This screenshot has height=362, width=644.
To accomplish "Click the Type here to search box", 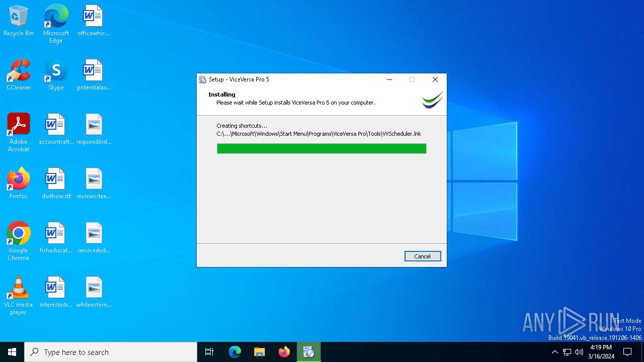I will 111,352.
